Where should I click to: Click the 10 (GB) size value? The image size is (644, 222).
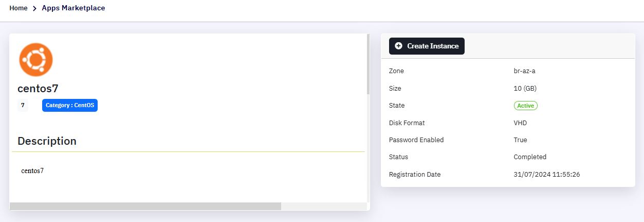(x=525, y=88)
